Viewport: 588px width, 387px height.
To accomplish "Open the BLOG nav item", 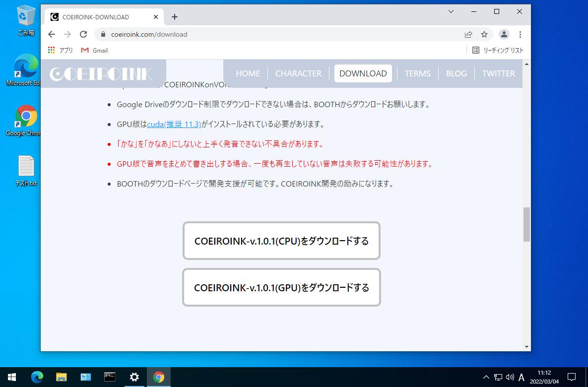I will point(456,73).
